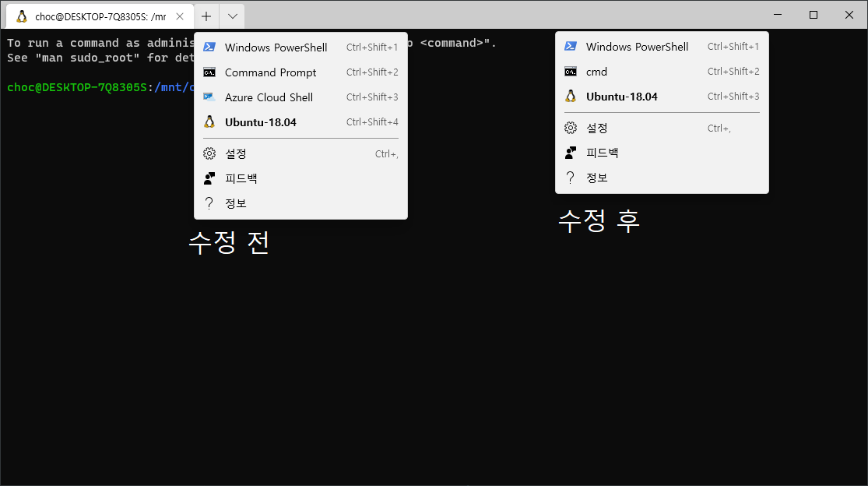Click question mark icon in right menu
Screen dimensions: 868x486
[570, 178]
